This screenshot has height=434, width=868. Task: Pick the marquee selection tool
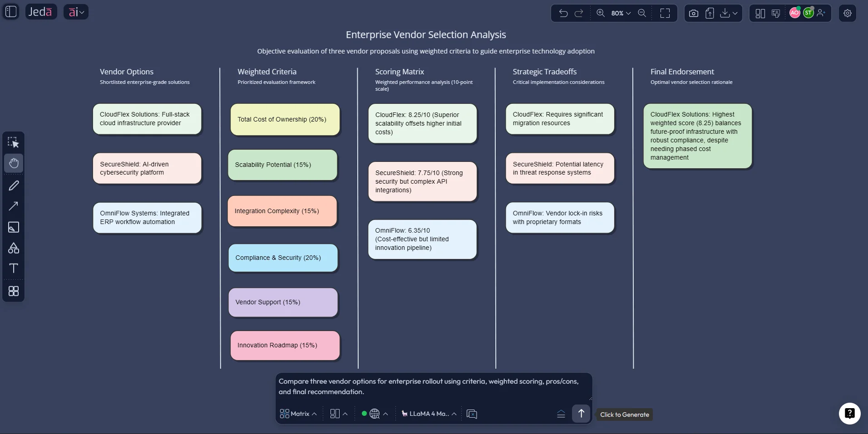14,143
